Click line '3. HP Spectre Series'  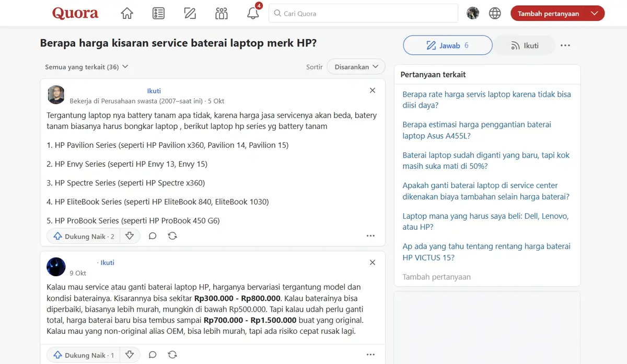[125, 183]
